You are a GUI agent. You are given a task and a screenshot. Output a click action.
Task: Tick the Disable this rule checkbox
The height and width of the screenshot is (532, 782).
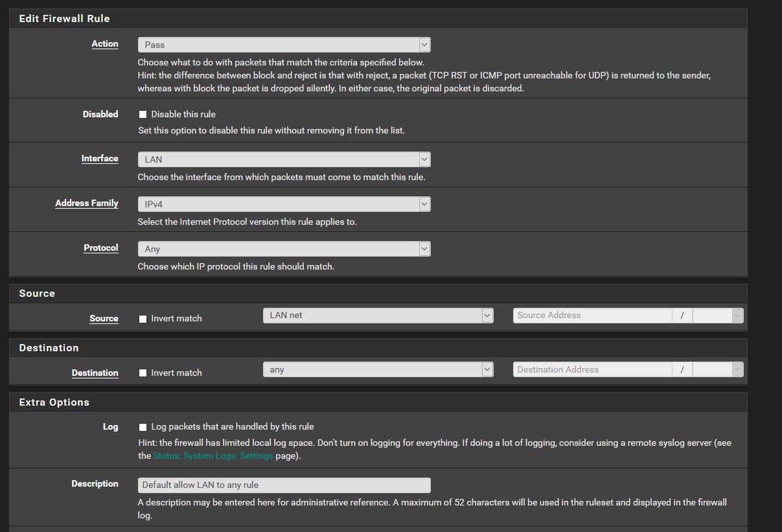click(x=143, y=114)
